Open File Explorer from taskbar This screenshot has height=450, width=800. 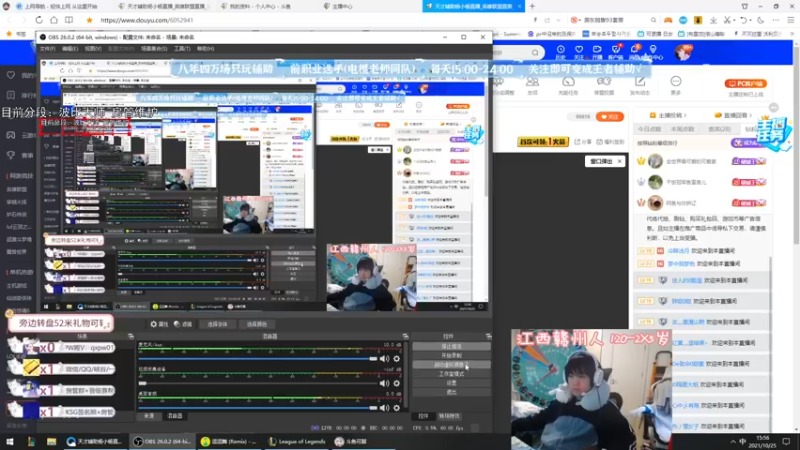(x=51, y=441)
